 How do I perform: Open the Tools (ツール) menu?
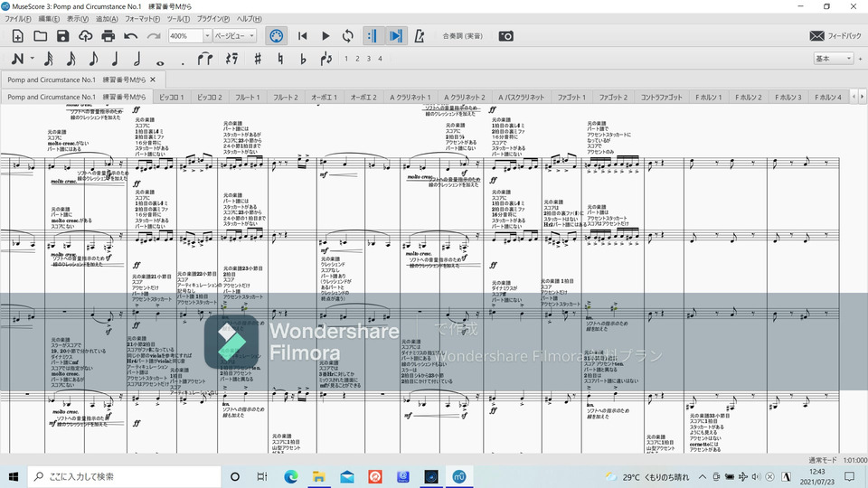pos(178,19)
